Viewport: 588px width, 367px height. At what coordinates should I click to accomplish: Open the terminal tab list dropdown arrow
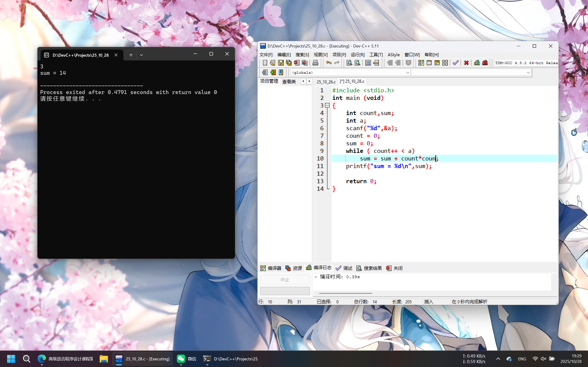(x=141, y=55)
